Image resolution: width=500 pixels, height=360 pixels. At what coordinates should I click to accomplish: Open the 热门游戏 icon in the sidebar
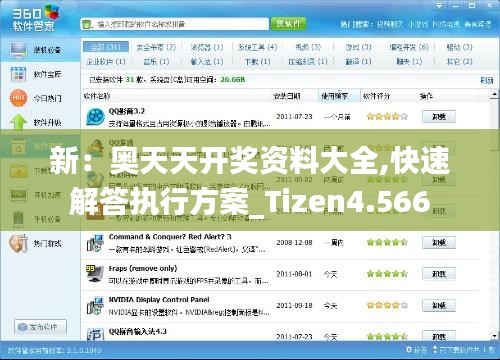coord(18,243)
